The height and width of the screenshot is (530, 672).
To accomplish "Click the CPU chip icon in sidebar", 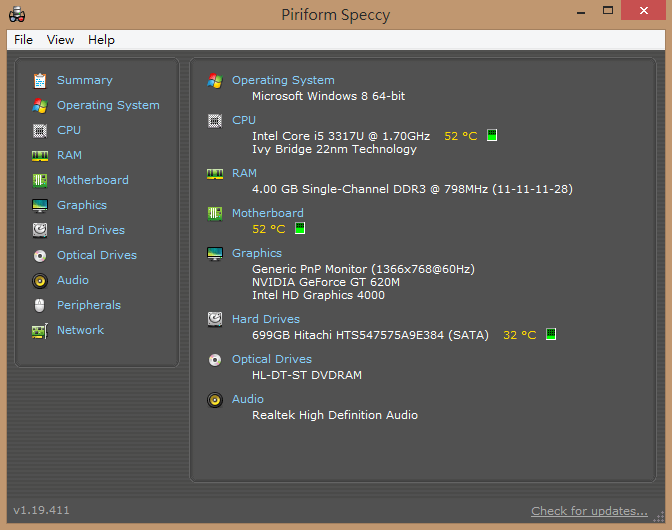I will pos(40,131).
